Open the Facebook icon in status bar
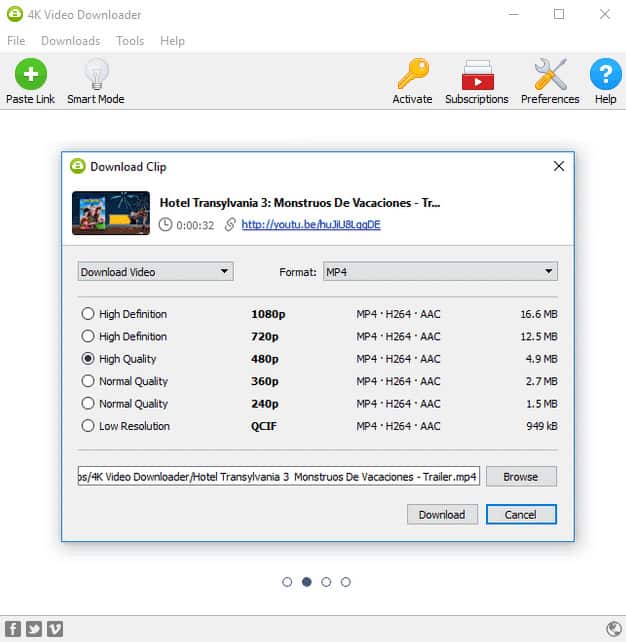The image size is (626, 642). tap(13, 628)
